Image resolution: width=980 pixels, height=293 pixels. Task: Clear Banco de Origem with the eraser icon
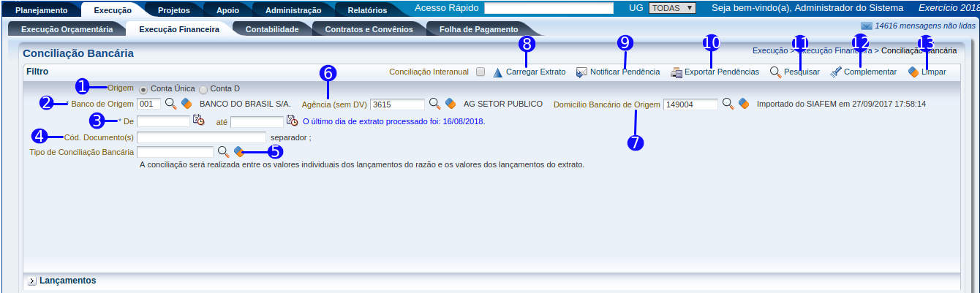click(186, 104)
